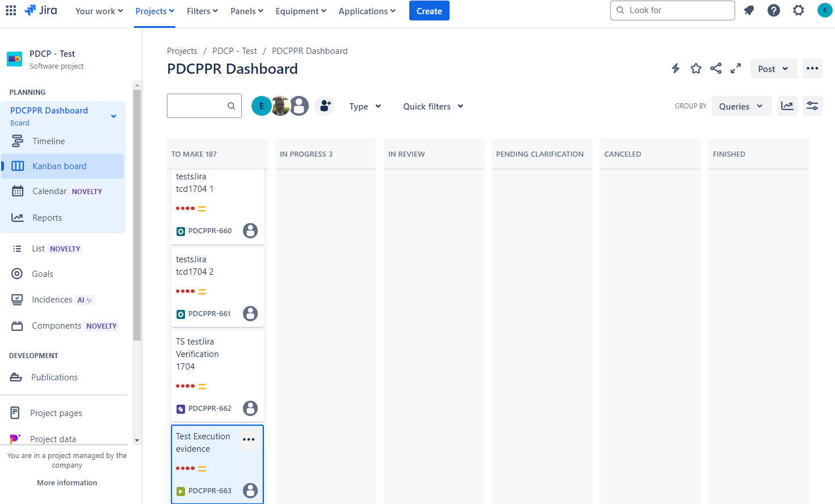The height and width of the screenshot is (504, 835).
Task: Open the Queries group-by dropdown
Action: pyautogui.click(x=741, y=106)
